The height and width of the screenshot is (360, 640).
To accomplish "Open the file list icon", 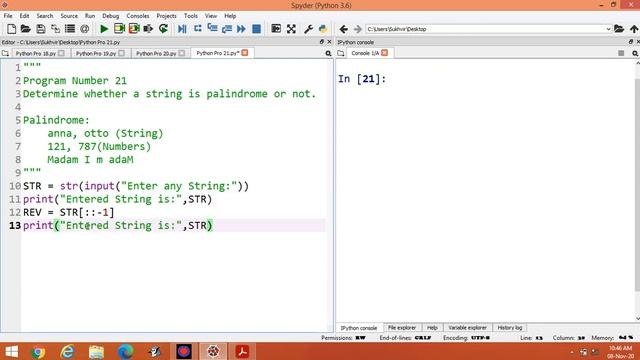I will [70, 29].
